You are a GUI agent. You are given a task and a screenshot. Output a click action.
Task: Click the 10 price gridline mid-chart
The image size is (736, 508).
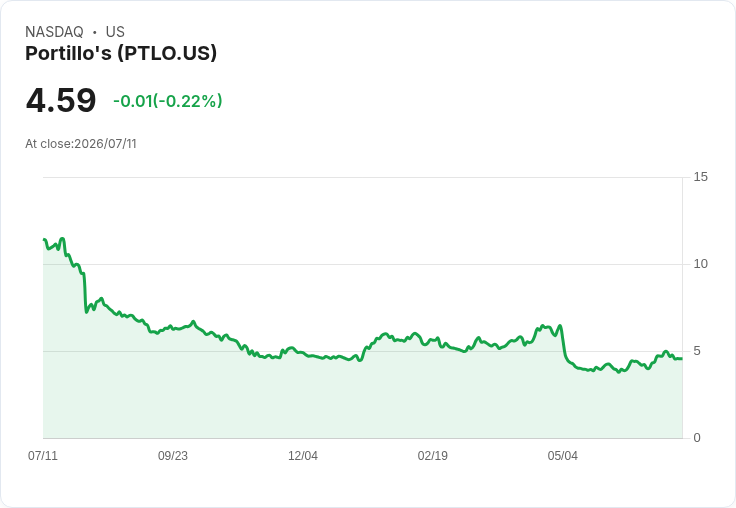pos(362,264)
